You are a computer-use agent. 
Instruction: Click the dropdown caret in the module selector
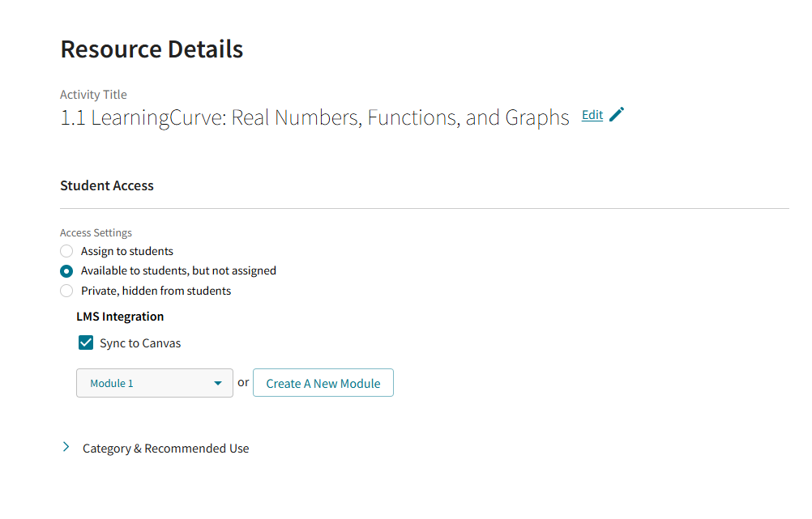218,382
